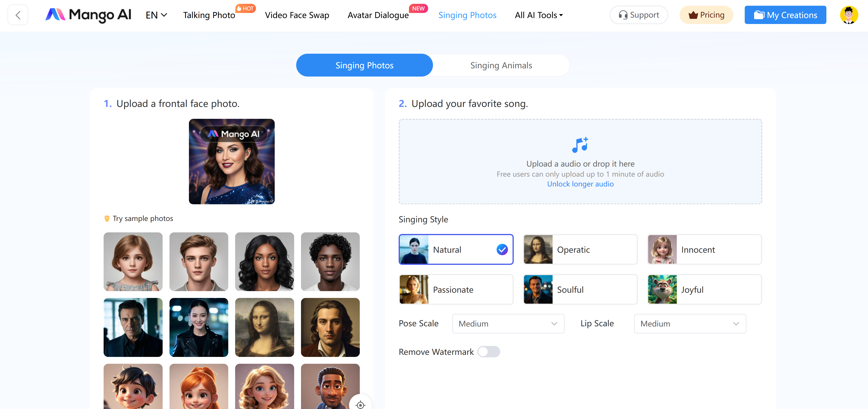
Task: Choose the Mona Lisa sample photo
Action: click(264, 327)
